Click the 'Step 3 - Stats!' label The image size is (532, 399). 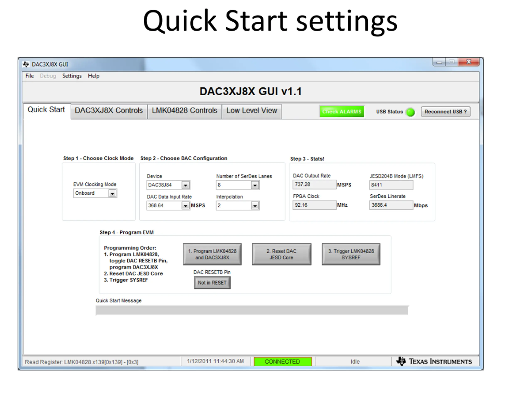coord(307,159)
